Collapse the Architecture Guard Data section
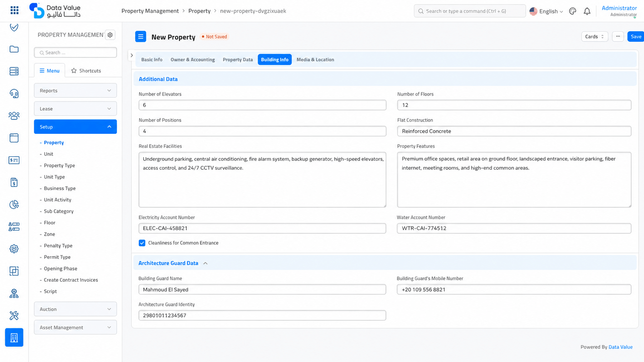The image size is (644, 362). (205, 264)
